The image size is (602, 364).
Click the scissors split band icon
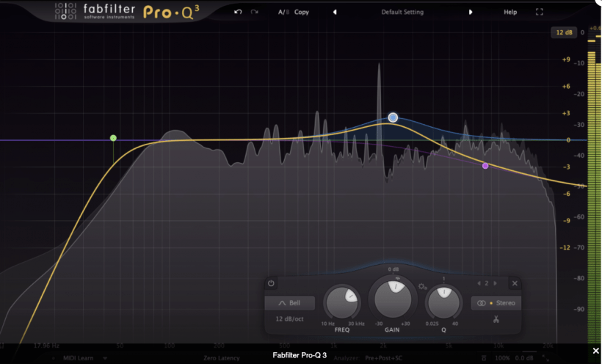496,319
